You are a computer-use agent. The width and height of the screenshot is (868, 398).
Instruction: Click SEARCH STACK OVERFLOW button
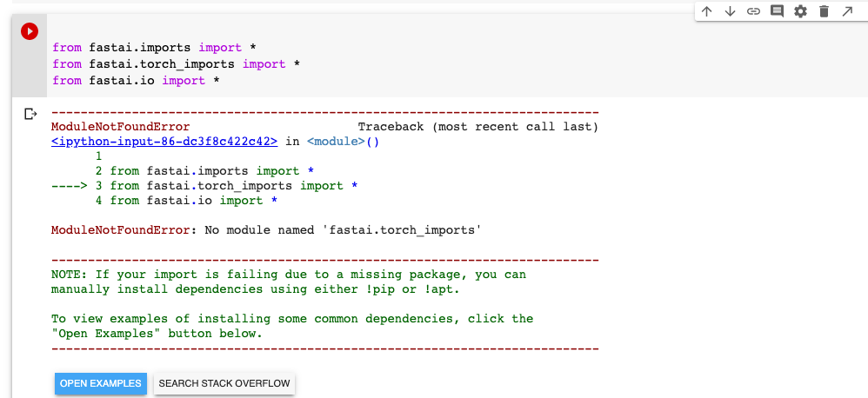pos(224,383)
